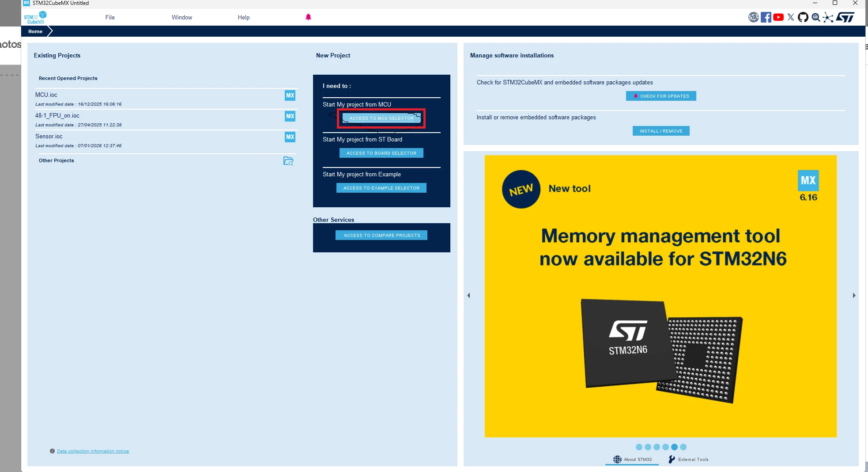Show the previous banner with the left arrow

pyautogui.click(x=468, y=295)
